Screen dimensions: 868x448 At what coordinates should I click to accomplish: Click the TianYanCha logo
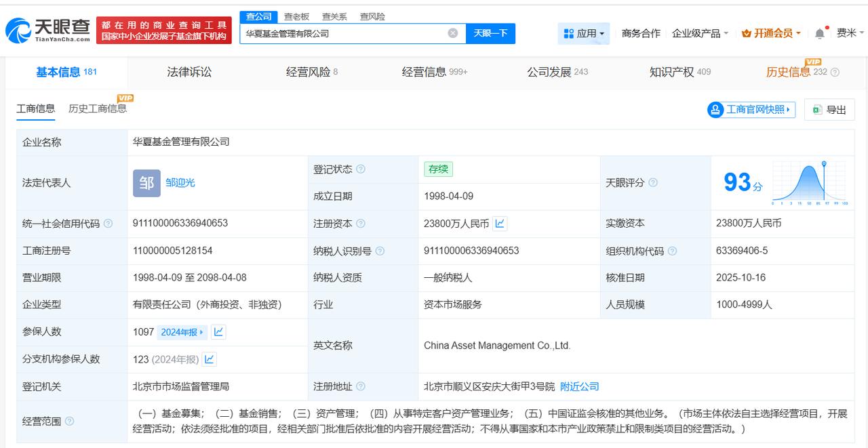pos(47,30)
